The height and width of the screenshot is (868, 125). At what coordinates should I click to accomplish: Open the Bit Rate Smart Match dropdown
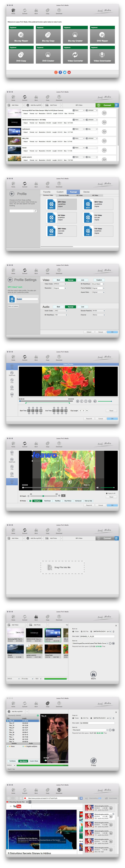tap(98, 284)
